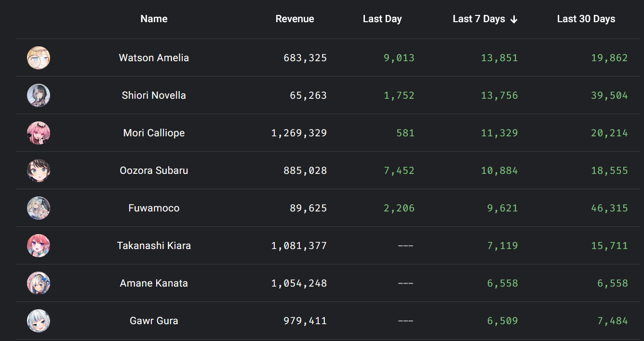Viewport: 644px width, 341px height.
Task: Click Shiori Novella's avatar icon
Action: pos(39,95)
